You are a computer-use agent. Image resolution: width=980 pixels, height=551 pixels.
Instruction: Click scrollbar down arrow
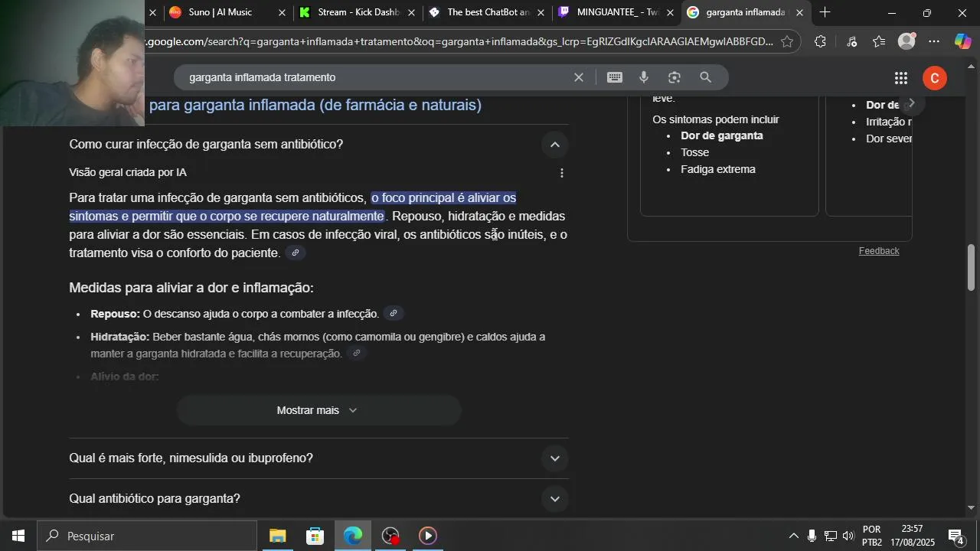pos(972,507)
